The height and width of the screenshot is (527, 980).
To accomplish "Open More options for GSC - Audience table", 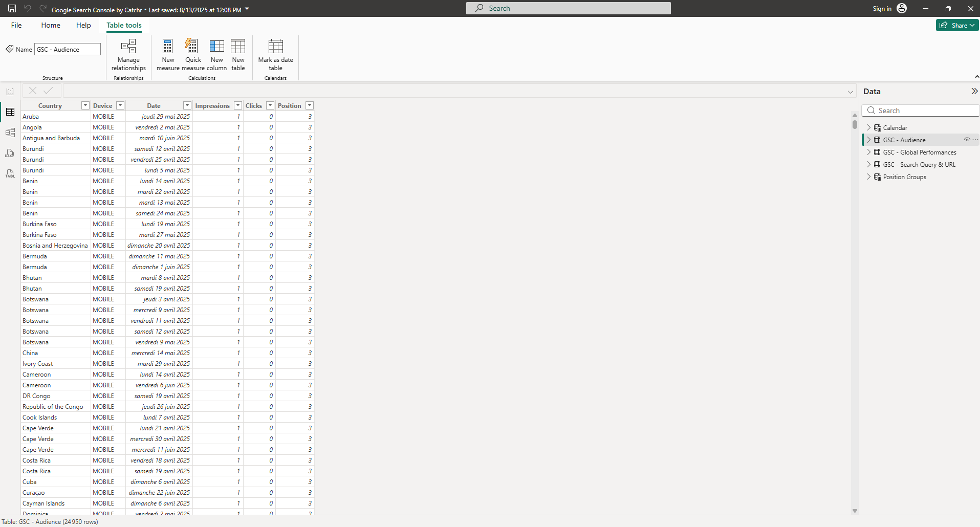I will click(x=975, y=139).
